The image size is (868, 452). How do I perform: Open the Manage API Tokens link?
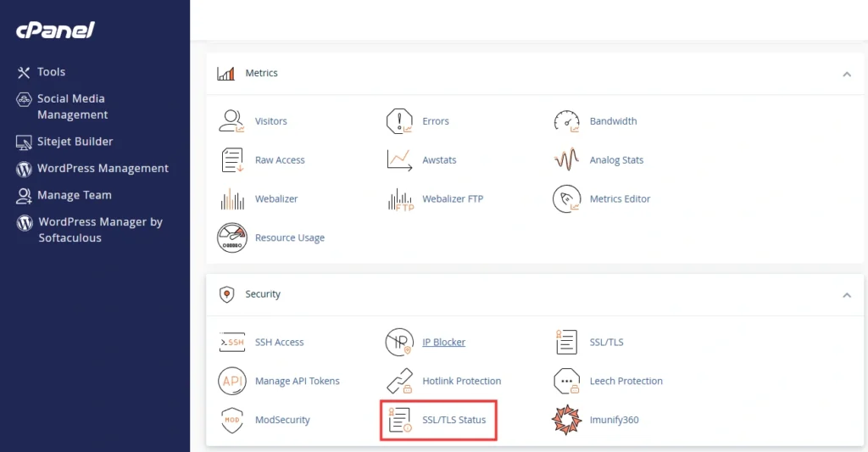click(298, 381)
